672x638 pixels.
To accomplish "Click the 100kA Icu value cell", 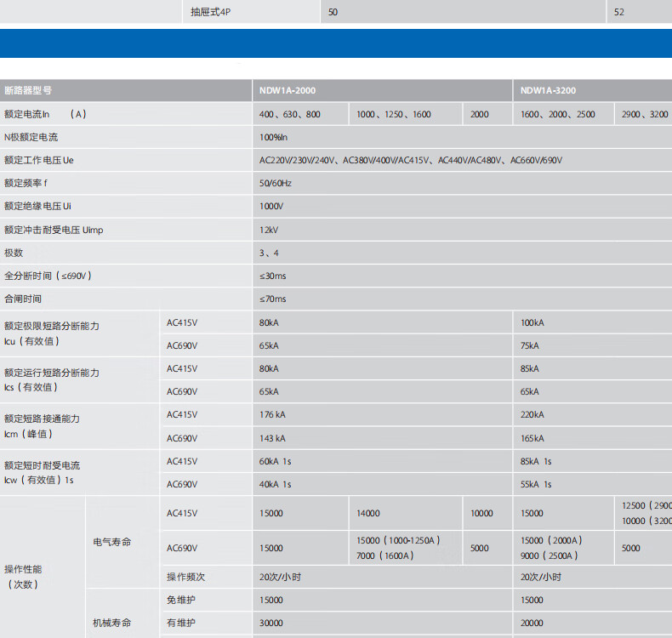I will tap(532, 322).
